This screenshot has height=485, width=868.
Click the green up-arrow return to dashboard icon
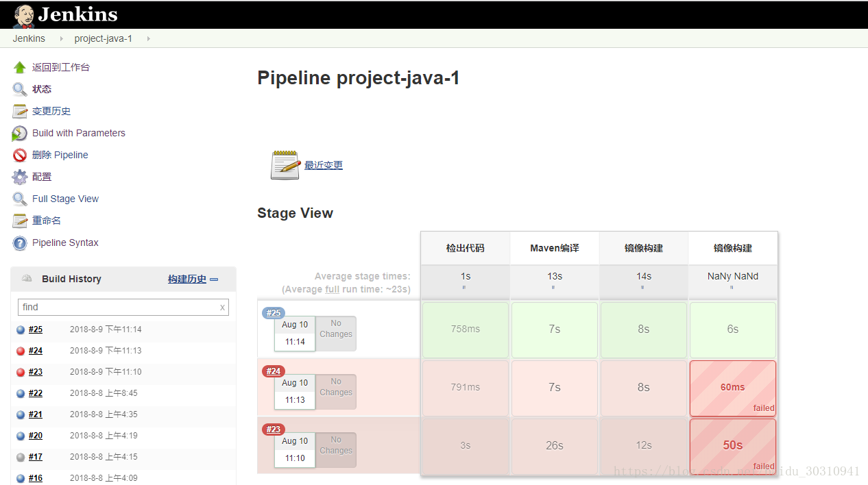[x=20, y=67]
